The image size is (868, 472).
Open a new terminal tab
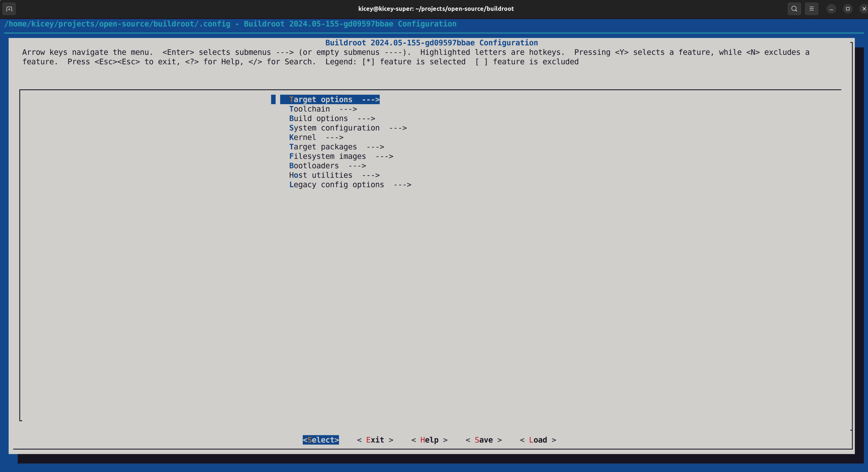click(x=9, y=9)
